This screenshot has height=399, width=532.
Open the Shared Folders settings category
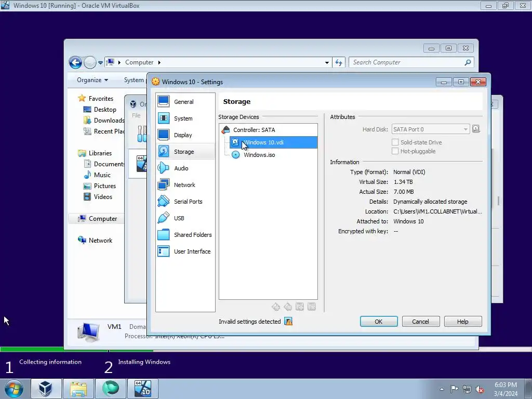click(x=185, y=235)
